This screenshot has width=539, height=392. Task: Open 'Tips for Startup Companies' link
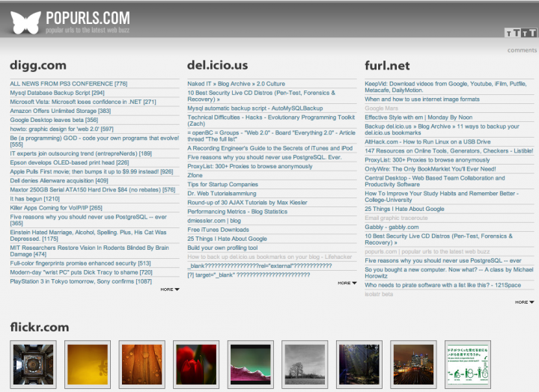pyautogui.click(x=223, y=185)
